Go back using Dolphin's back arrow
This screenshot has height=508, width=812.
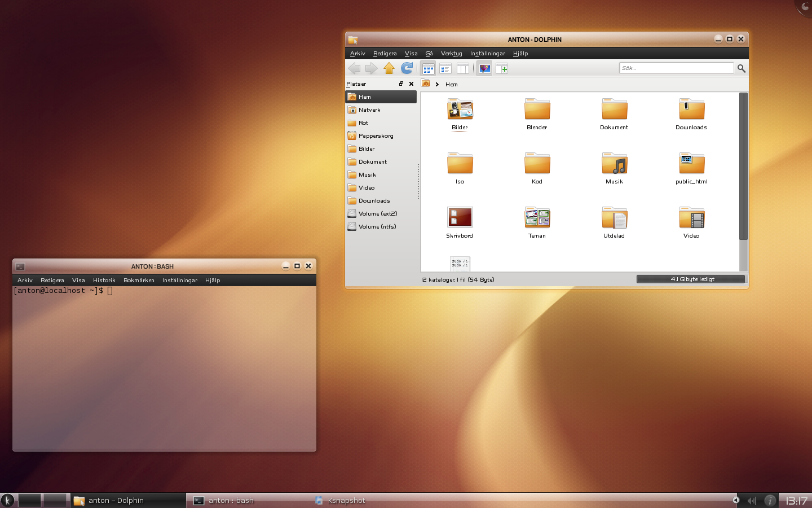click(354, 68)
